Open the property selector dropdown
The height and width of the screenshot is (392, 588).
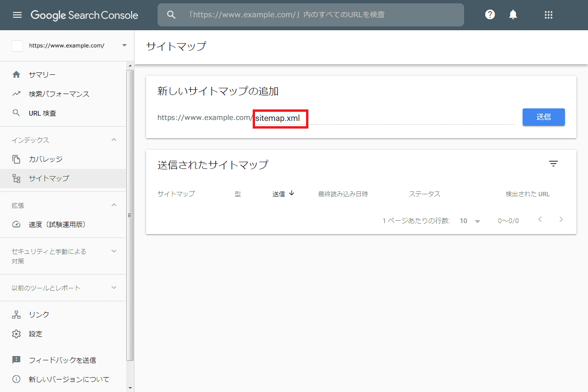point(124,46)
